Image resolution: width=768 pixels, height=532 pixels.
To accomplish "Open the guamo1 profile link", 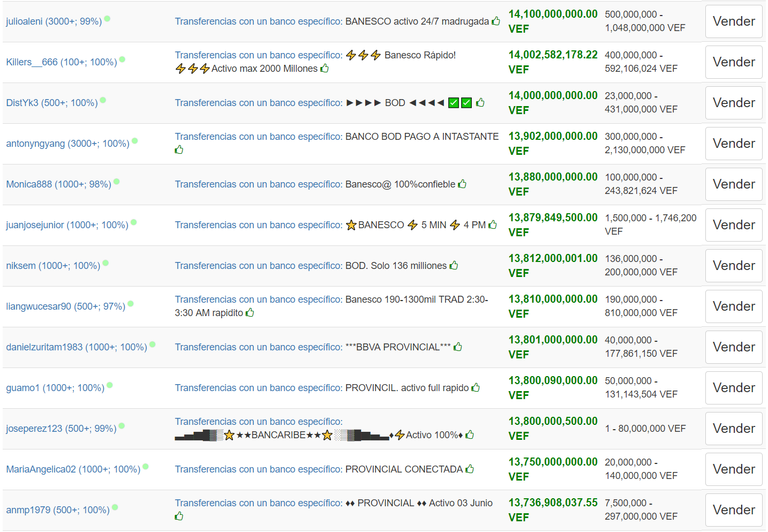I will click(x=55, y=388).
